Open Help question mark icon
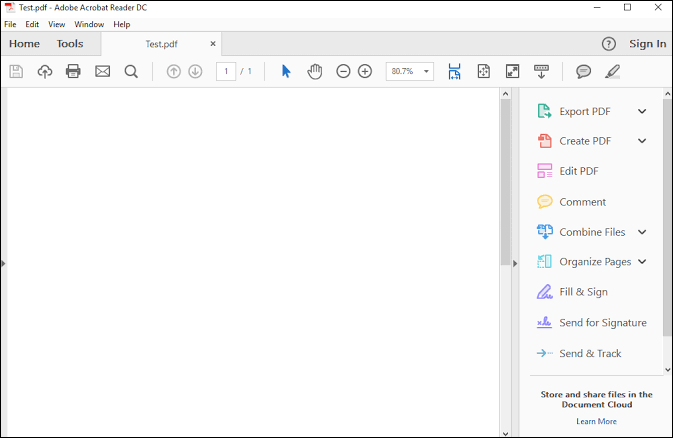 tap(609, 44)
